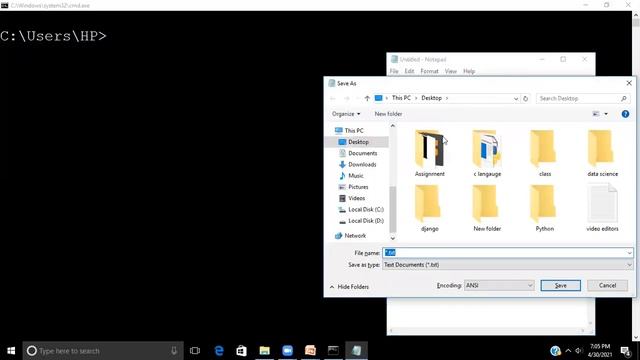This screenshot has height=360, width=640.
Task: Select Pictures in navigation tree
Action: pyautogui.click(x=353, y=187)
